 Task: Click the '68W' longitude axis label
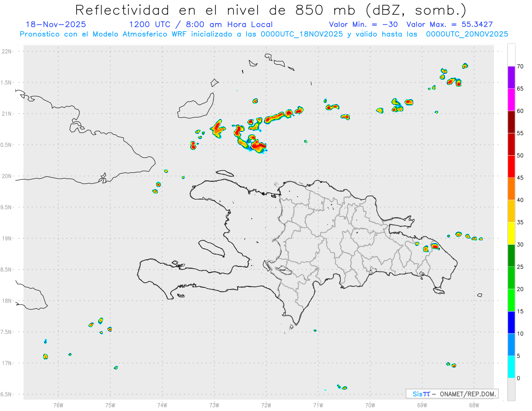click(x=474, y=404)
